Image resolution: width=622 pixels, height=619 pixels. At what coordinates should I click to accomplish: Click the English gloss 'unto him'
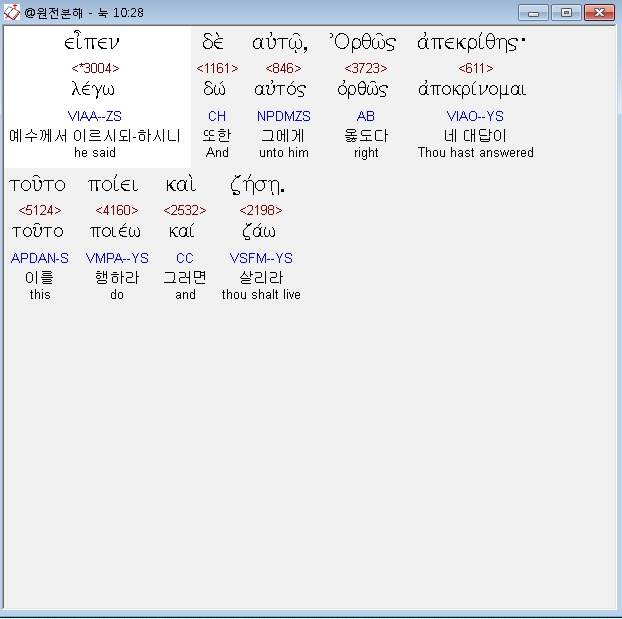pos(284,152)
